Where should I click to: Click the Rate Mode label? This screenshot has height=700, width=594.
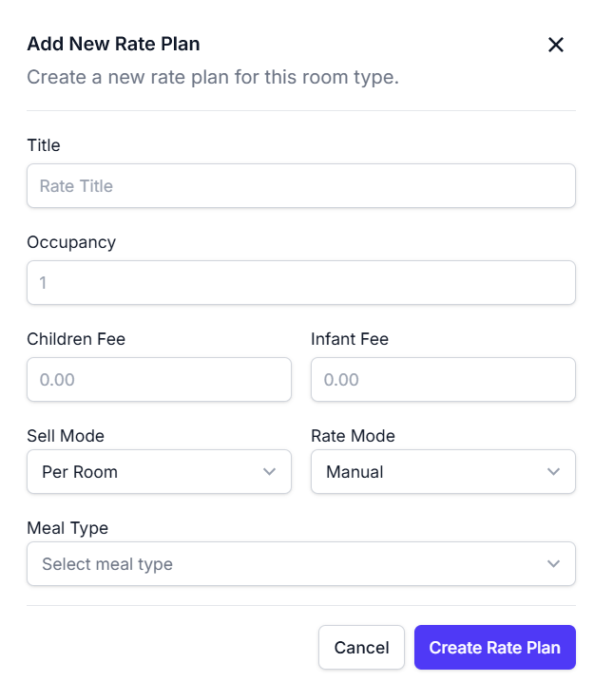[x=353, y=436]
